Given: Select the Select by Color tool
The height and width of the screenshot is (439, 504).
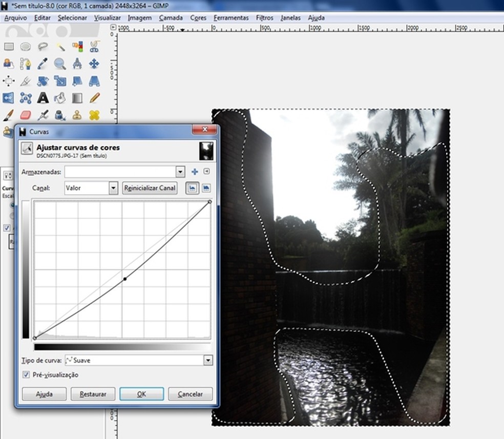Looking at the screenshot, I should coord(77,47).
